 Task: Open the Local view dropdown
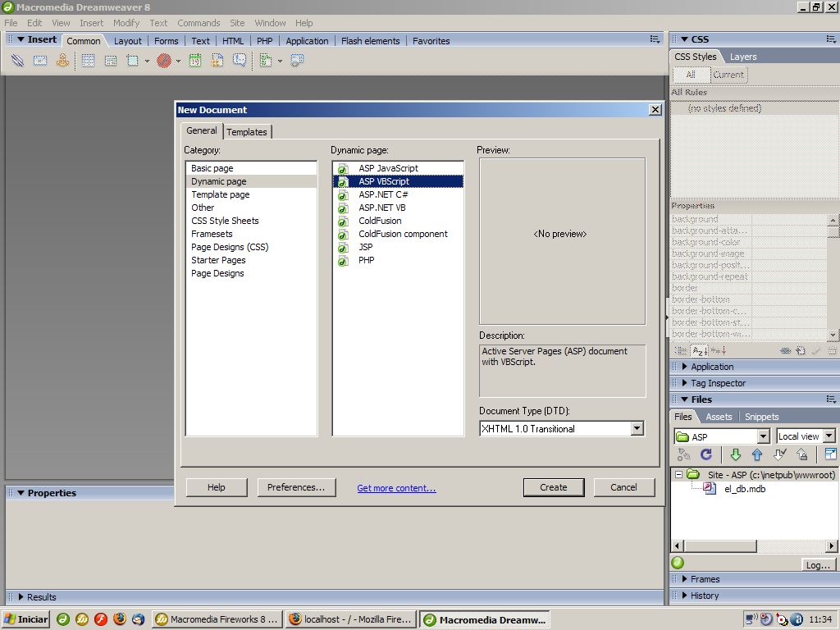[x=829, y=436]
